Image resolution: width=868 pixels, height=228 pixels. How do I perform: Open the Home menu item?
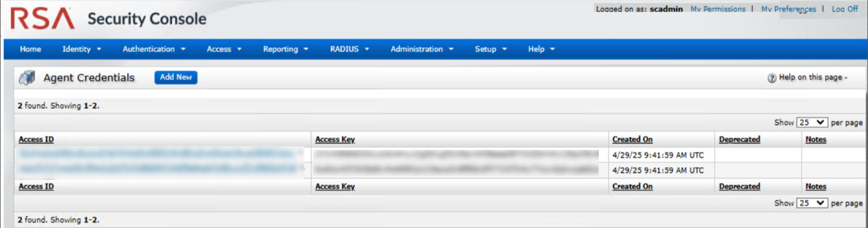coord(31,49)
